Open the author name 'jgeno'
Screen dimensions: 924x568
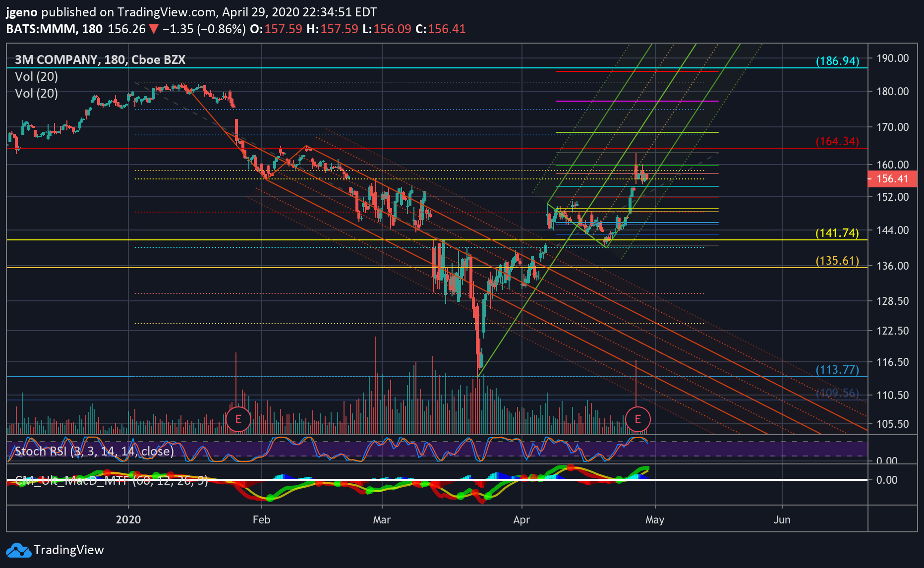(22, 12)
